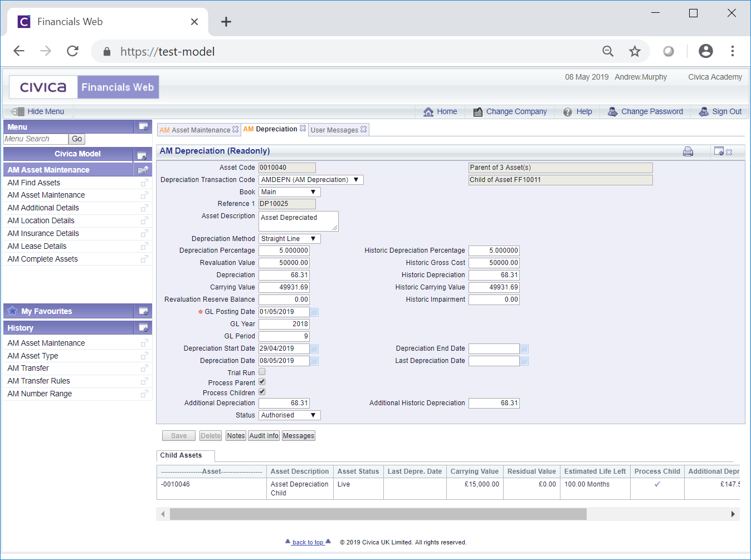The image size is (751, 560).
Task: Click the Additional Depreciation field
Action: pyautogui.click(x=284, y=403)
